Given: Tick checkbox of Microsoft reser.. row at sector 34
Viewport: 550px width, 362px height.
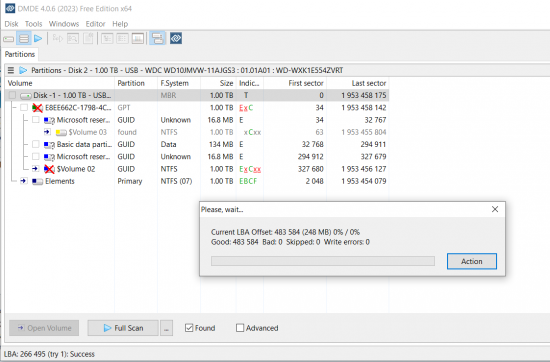Looking at the screenshot, I should [x=36, y=120].
